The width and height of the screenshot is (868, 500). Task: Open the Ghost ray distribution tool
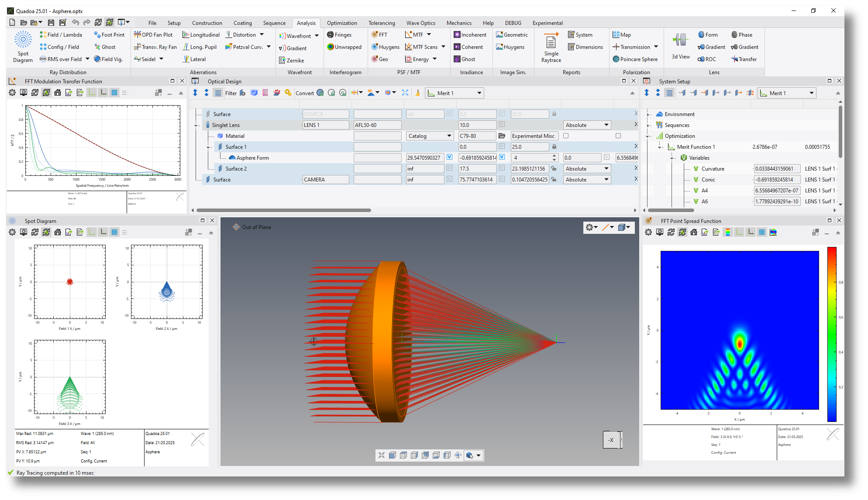(105, 47)
